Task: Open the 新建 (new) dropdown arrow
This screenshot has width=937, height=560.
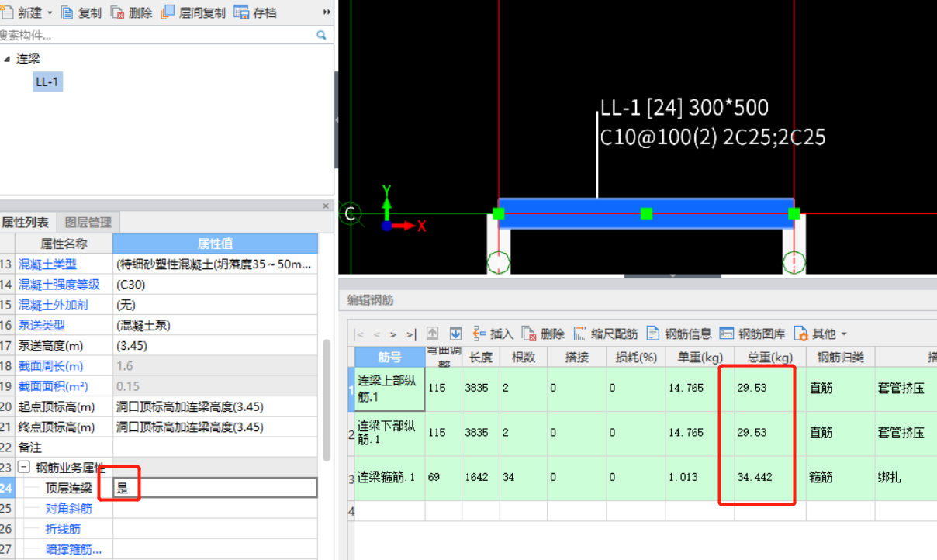Action: tap(50, 13)
